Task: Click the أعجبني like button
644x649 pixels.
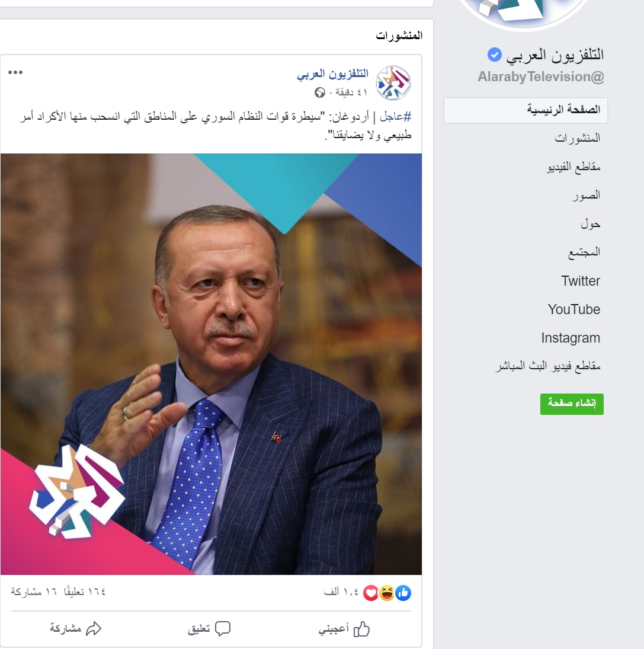Action: 344,629
